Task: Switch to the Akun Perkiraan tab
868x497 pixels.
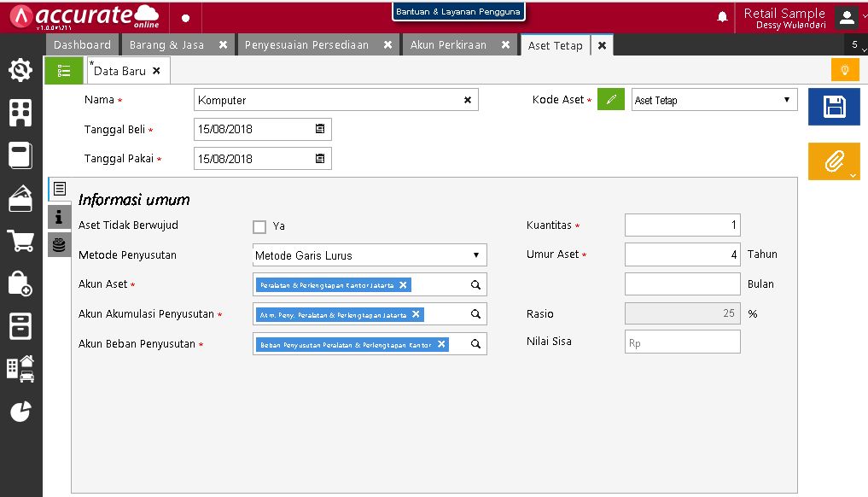Action: (448, 44)
